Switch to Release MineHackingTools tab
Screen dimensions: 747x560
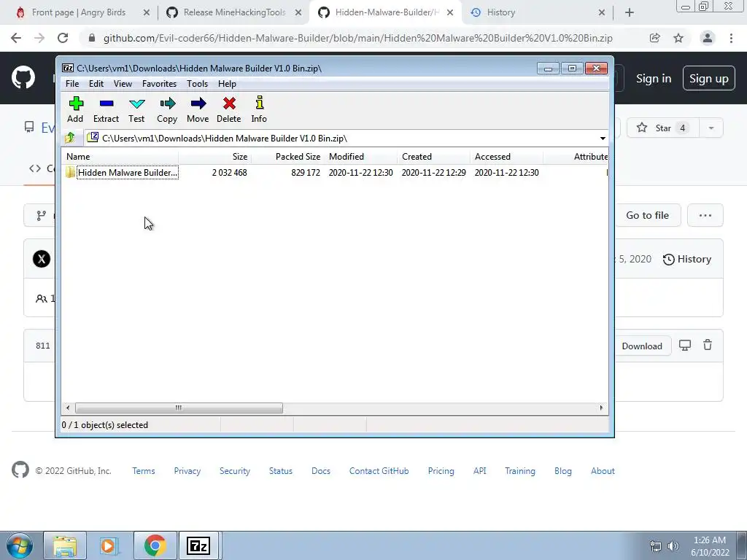tap(234, 12)
